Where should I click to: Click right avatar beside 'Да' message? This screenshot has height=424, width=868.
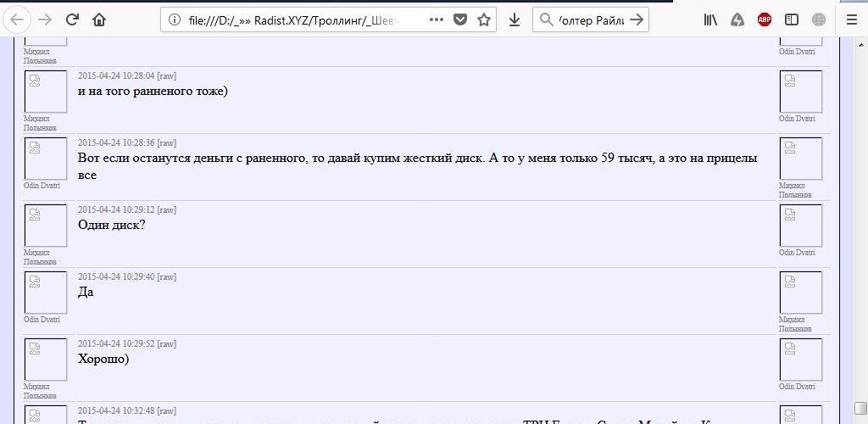pyautogui.click(x=800, y=293)
